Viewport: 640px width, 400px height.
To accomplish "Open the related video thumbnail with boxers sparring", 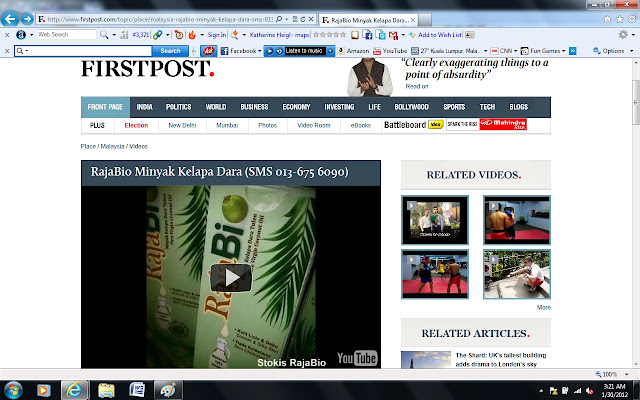I will pyautogui.click(x=435, y=274).
